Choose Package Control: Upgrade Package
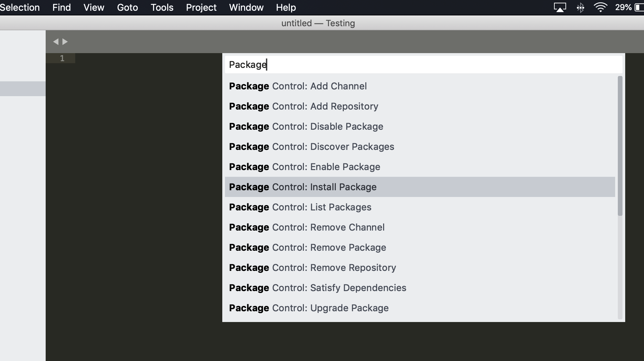 click(309, 308)
